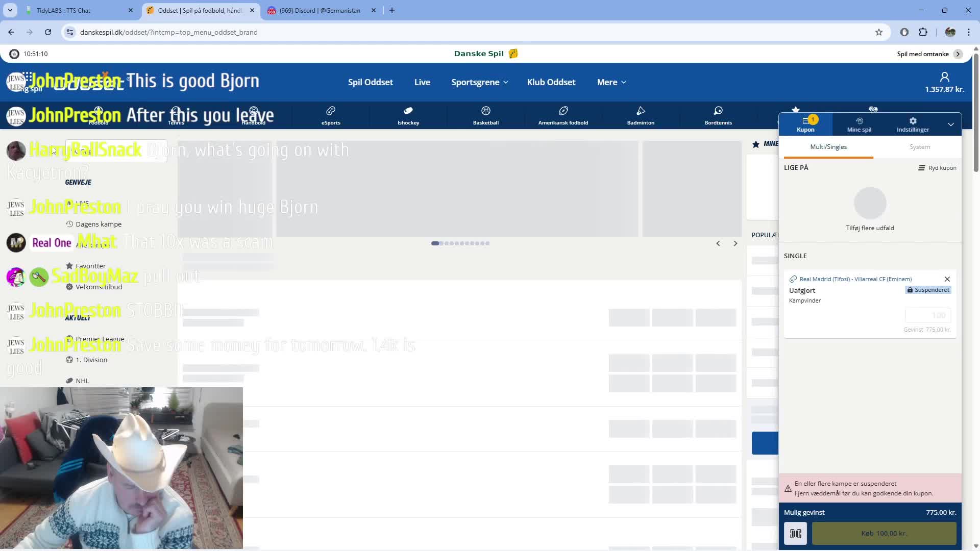The width and height of the screenshot is (980, 551).
Task: Select the Basketball sport icon
Action: [486, 115]
